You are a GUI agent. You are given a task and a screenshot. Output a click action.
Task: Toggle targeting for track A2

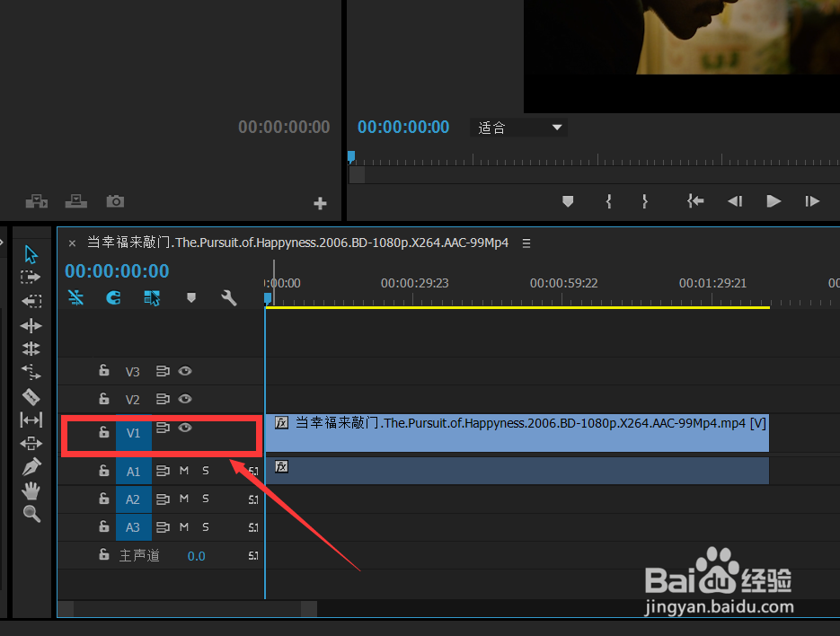(133, 499)
